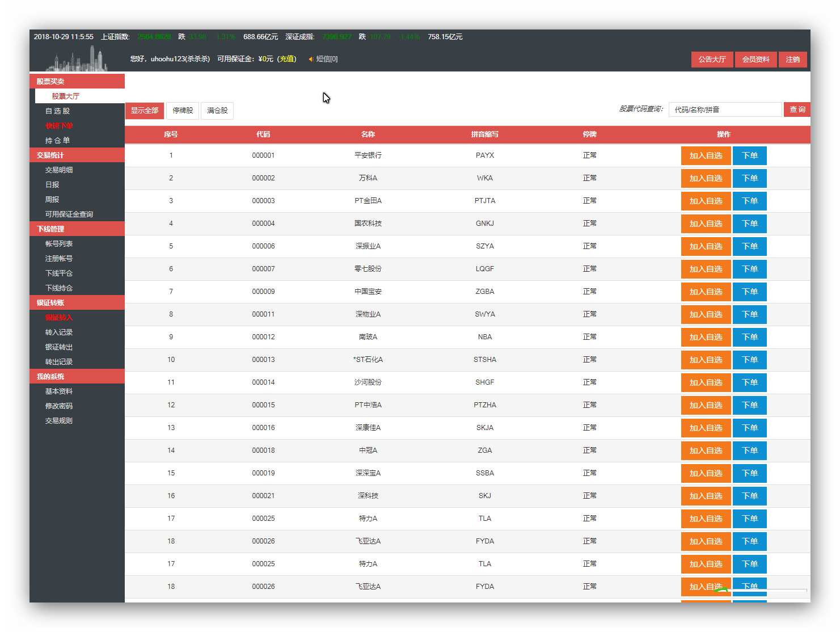
Task: Open 快速下单 in the sidebar
Action: pos(59,126)
